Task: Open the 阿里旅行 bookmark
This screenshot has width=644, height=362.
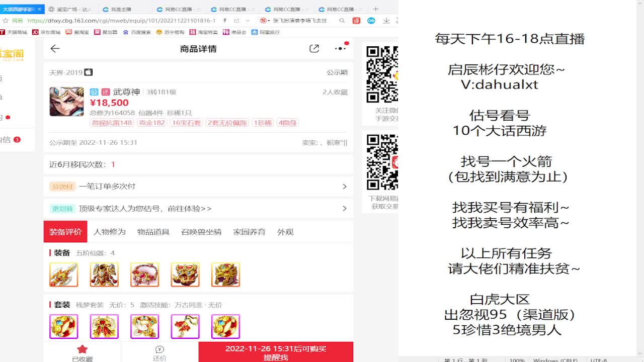Action: [266, 32]
